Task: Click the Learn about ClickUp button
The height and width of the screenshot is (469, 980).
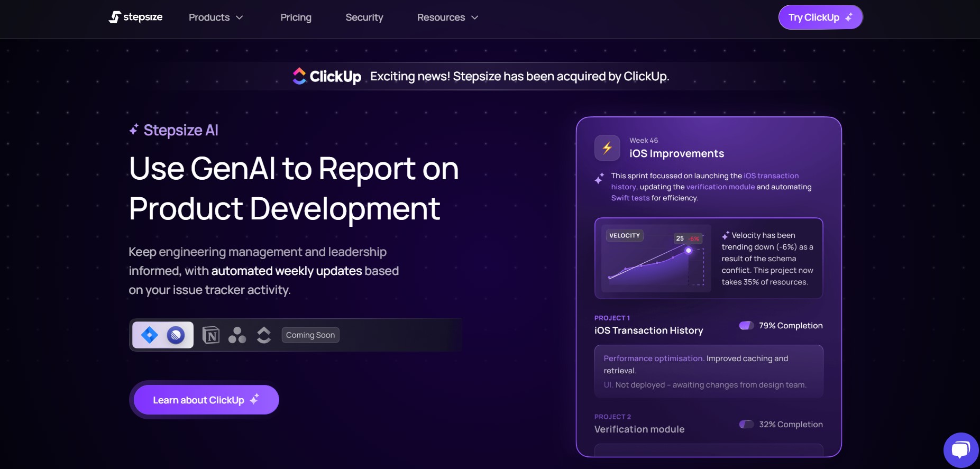Action: (x=206, y=400)
